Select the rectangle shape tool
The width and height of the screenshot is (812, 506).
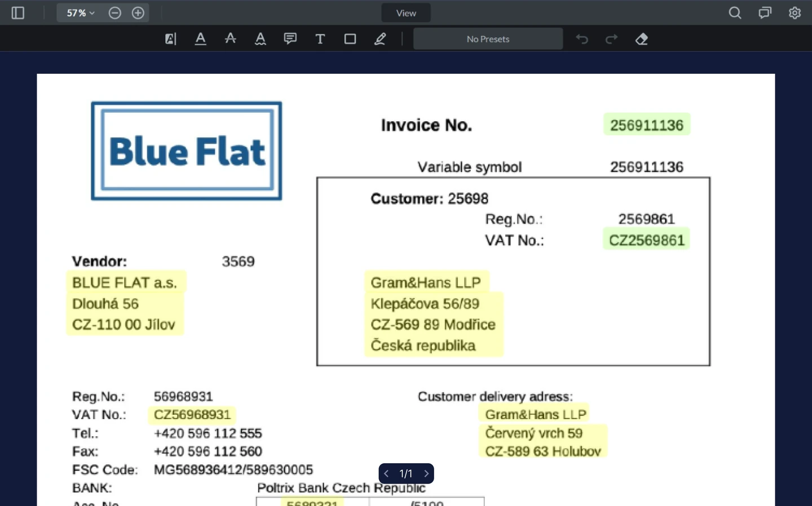point(350,39)
